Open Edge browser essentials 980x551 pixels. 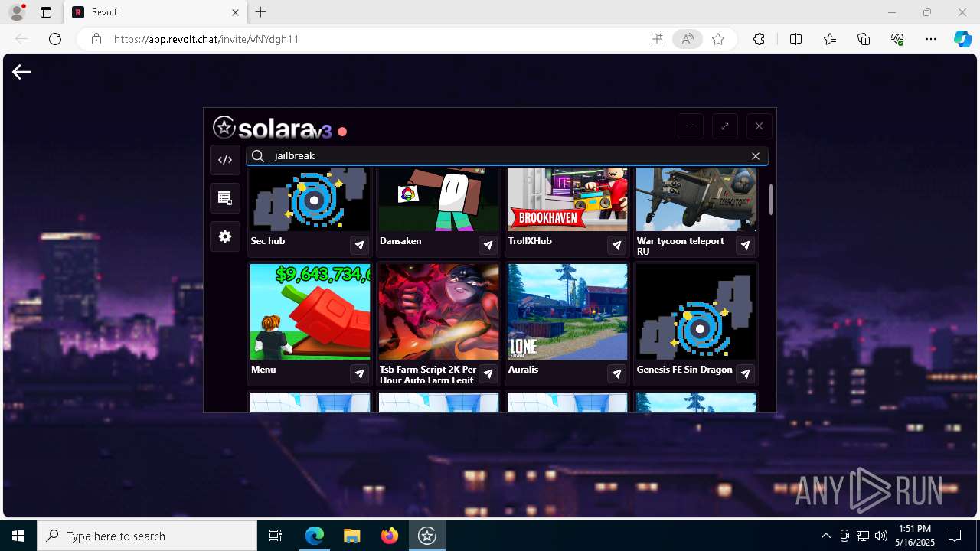point(897,39)
